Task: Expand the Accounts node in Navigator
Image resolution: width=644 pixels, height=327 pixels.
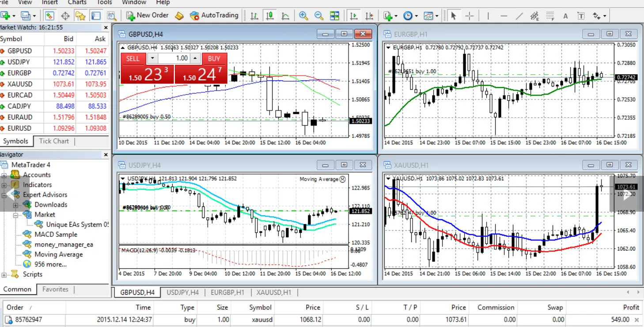Action: click(4, 175)
